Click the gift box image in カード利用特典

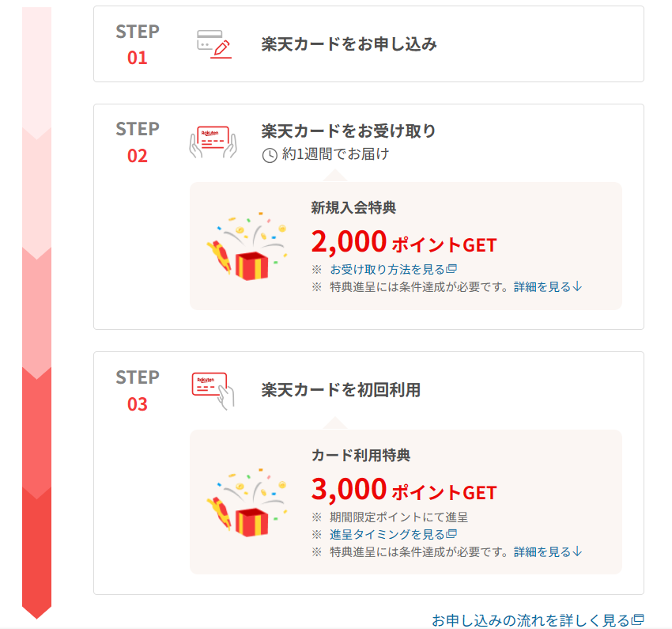247,502
